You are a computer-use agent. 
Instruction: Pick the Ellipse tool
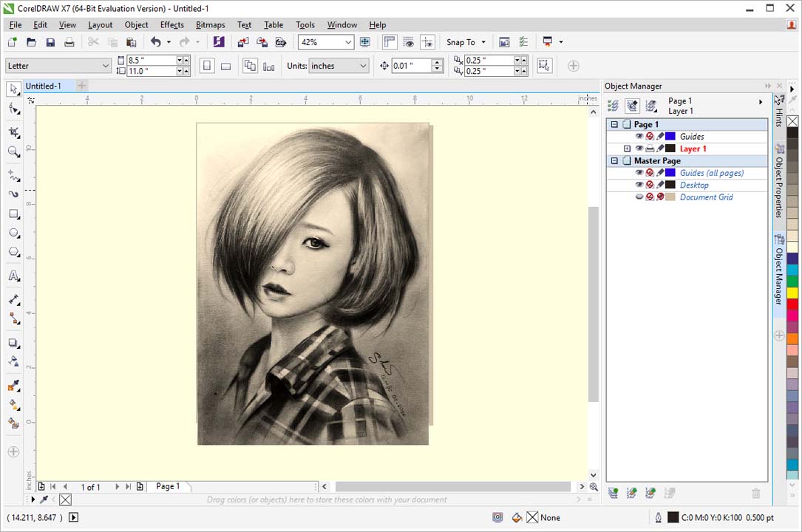tap(13, 233)
